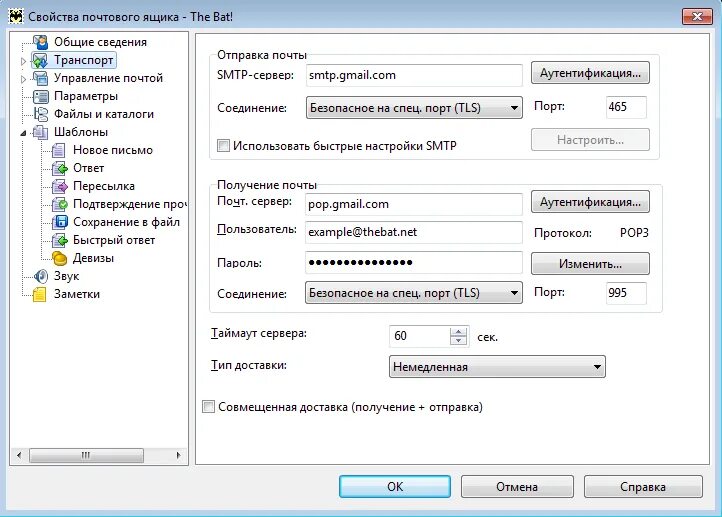Image resolution: width=722 pixels, height=517 pixels.
Task: Click the password field
Action: coord(413,262)
